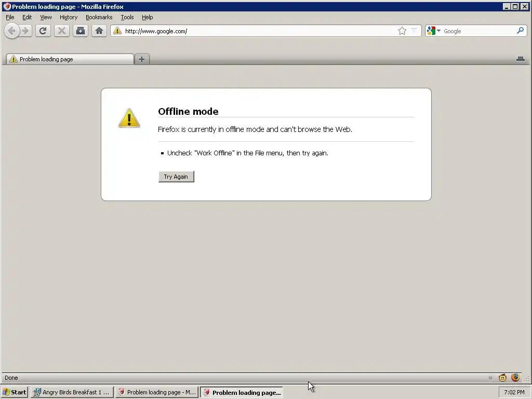Go back with the Back arrow button
Image resolution: width=532 pixels, height=399 pixels.
tap(11, 31)
